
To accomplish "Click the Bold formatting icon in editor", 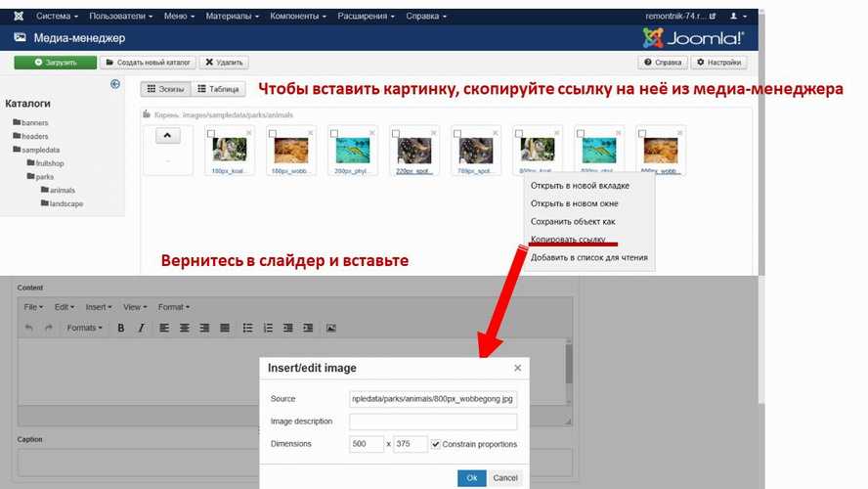I will [121, 328].
